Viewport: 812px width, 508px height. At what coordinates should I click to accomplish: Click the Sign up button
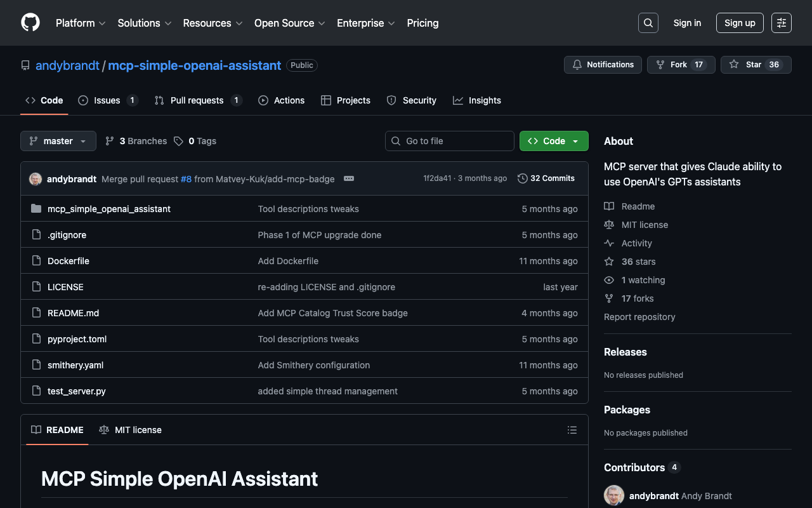pyautogui.click(x=739, y=23)
